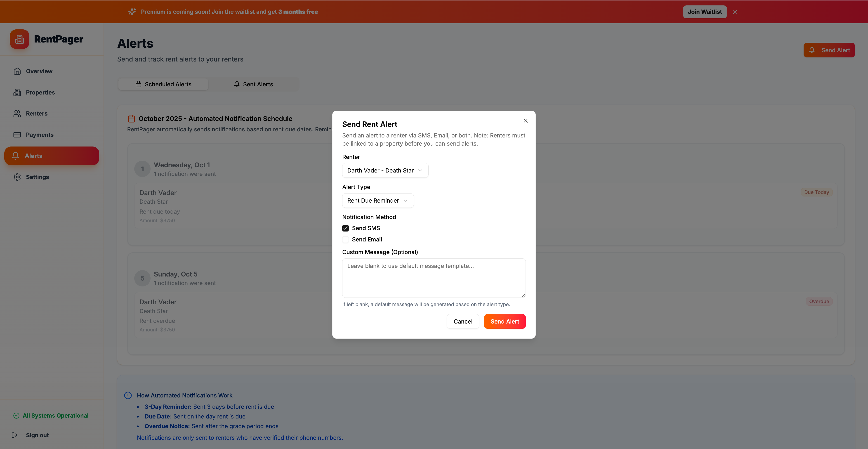This screenshot has width=868, height=449.
Task: Open Overview via its home icon
Action: pyautogui.click(x=17, y=71)
